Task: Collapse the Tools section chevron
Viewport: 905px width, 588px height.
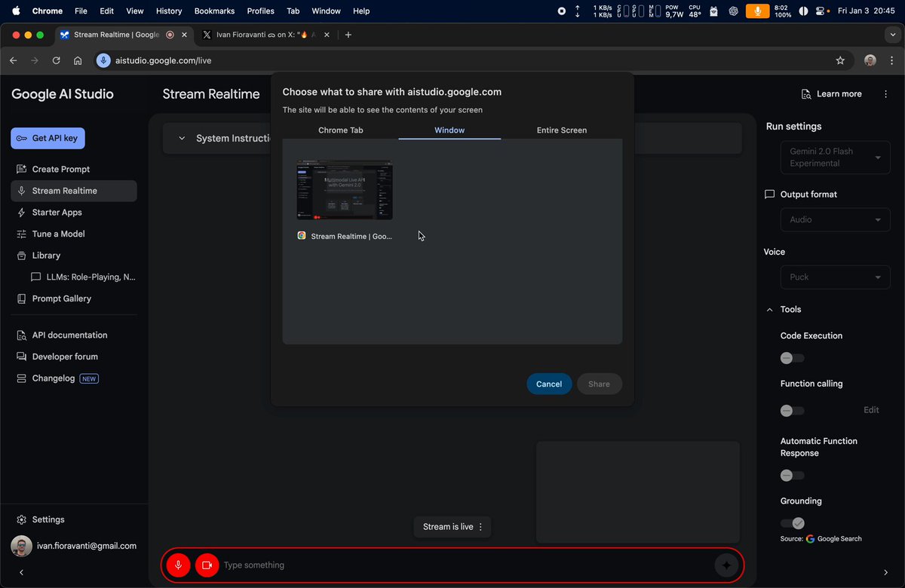Action: [x=769, y=309]
